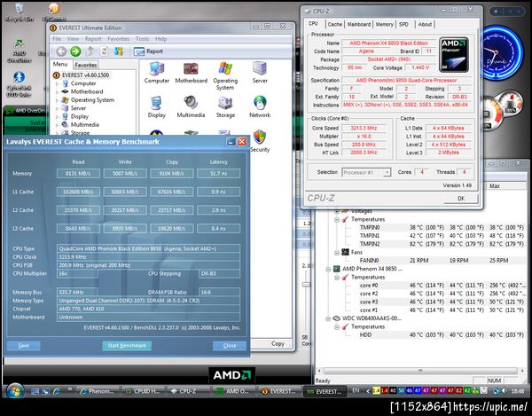
Task: Click the TMPIN2 temperature row
Action: (x=441, y=244)
